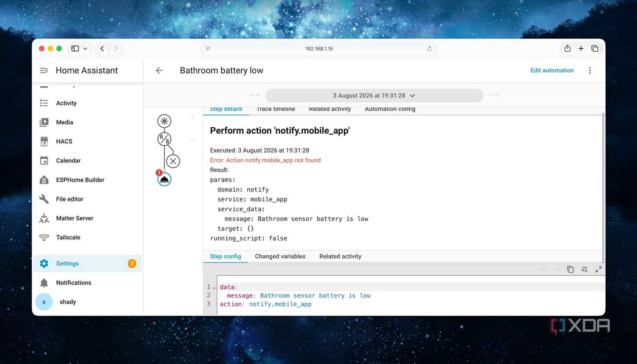
Task: Select the errored action node in trace graph
Action: click(x=164, y=179)
